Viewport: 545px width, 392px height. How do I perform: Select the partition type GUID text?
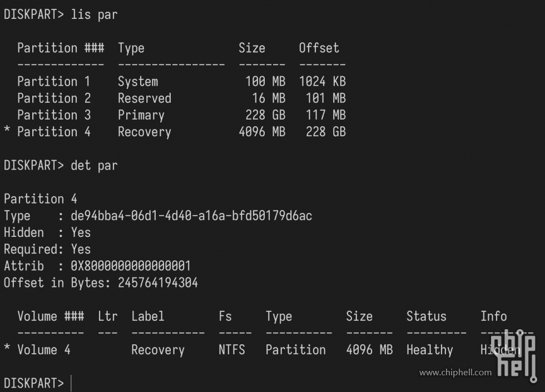pos(191,216)
